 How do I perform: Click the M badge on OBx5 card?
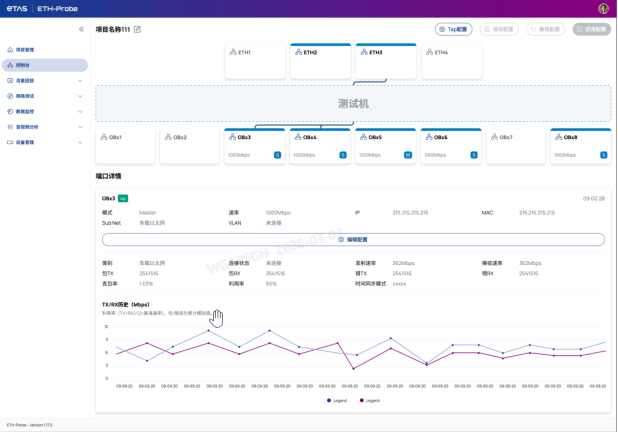tap(408, 155)
